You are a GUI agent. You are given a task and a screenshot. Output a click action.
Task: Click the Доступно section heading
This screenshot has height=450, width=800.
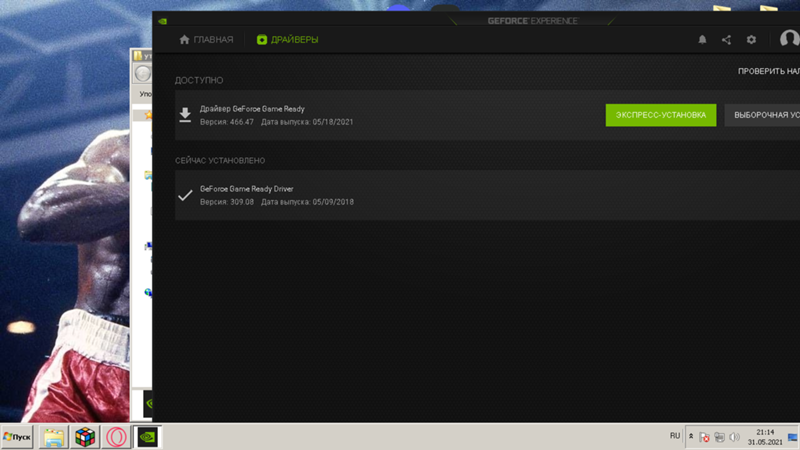199,81
